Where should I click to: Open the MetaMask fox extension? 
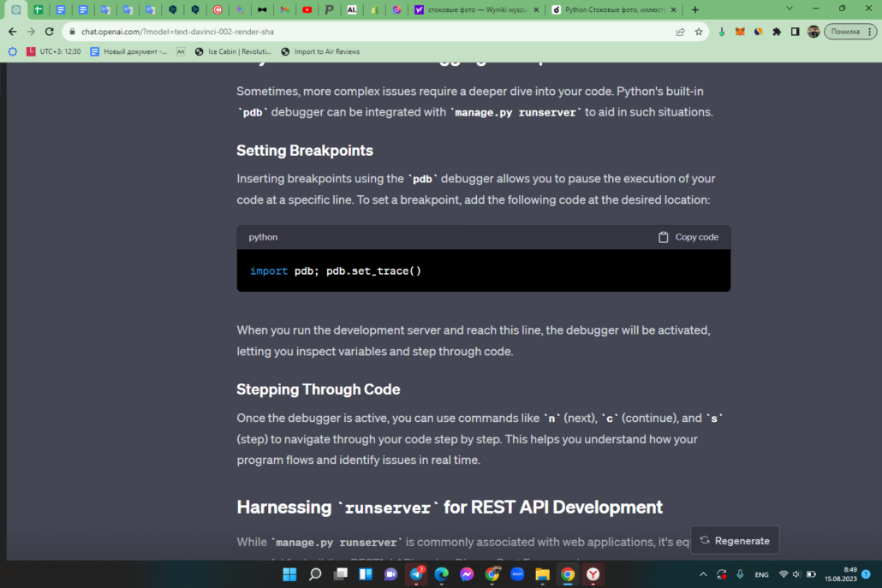(740, 32)
